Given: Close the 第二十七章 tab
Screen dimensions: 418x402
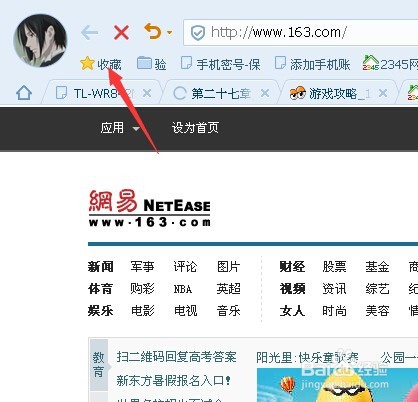Looking at the screenshot, I should pos(265,93).
